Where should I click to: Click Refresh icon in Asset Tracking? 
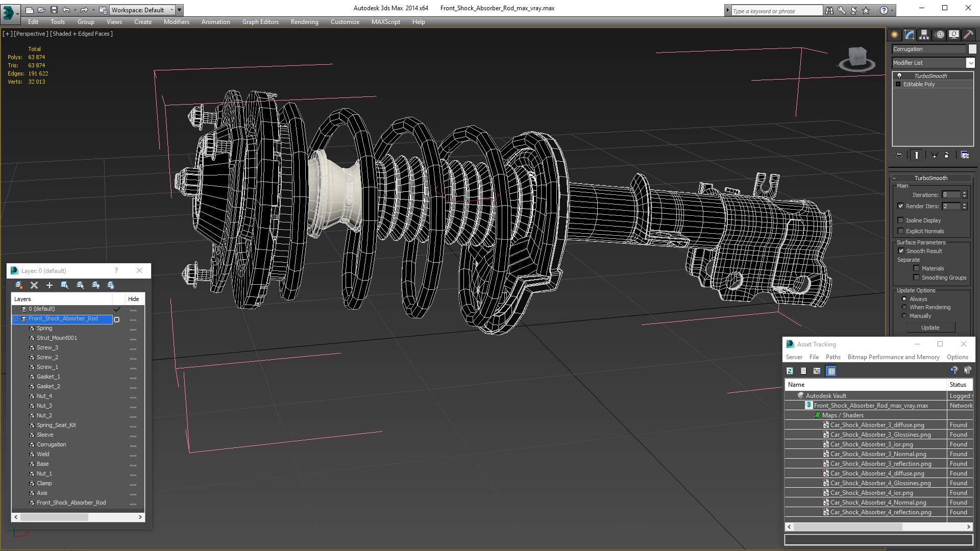pyautogui.click(x=790, y=371)
